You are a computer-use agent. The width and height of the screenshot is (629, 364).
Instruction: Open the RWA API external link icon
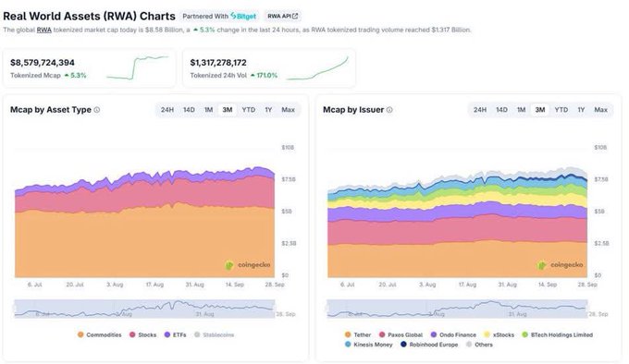pyautogui.click(x=295, y=16)
